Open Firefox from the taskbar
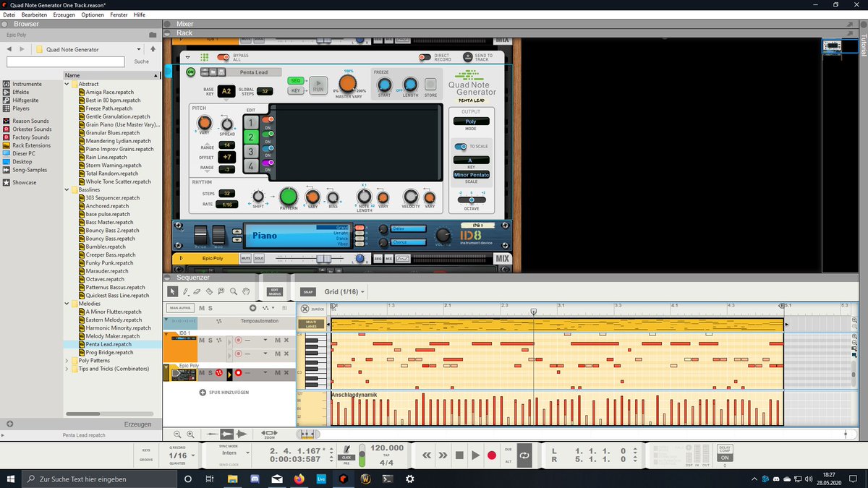This screenshot has height=488, width=868. point(298,479)
